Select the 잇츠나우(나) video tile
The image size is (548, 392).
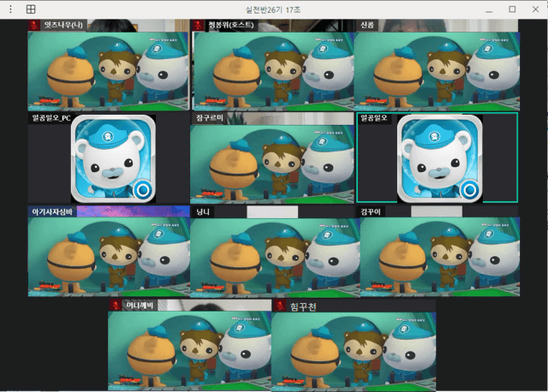(x=109, y=65)
